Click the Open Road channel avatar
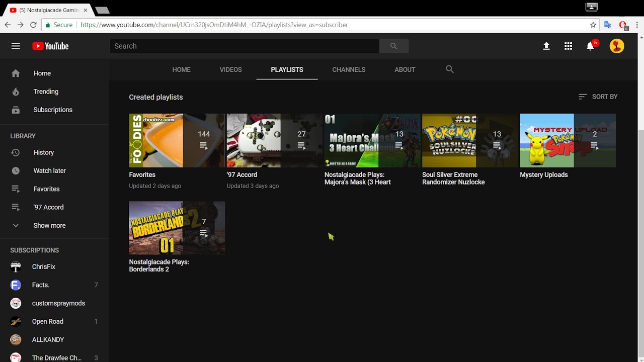Screen dimensions: 644x362 tap(16, 321)
